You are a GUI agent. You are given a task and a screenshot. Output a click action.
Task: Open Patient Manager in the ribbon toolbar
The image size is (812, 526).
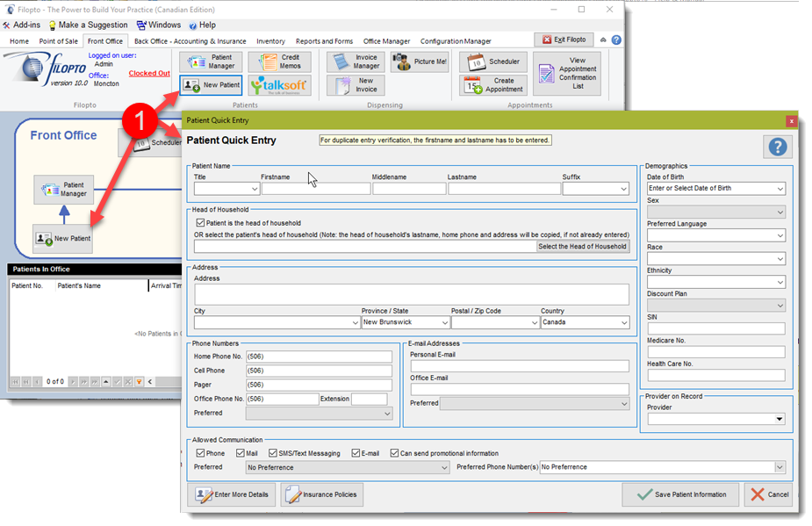(211, 61)
